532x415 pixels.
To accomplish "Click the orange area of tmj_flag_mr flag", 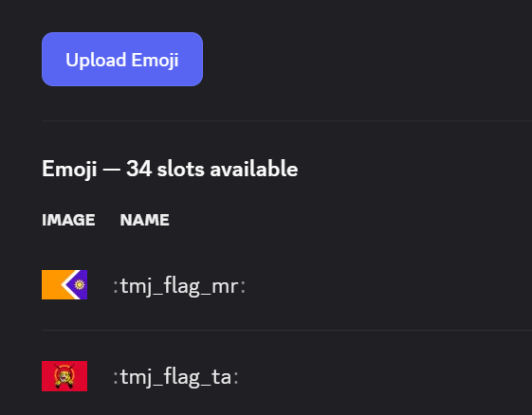I will (51, 285).
